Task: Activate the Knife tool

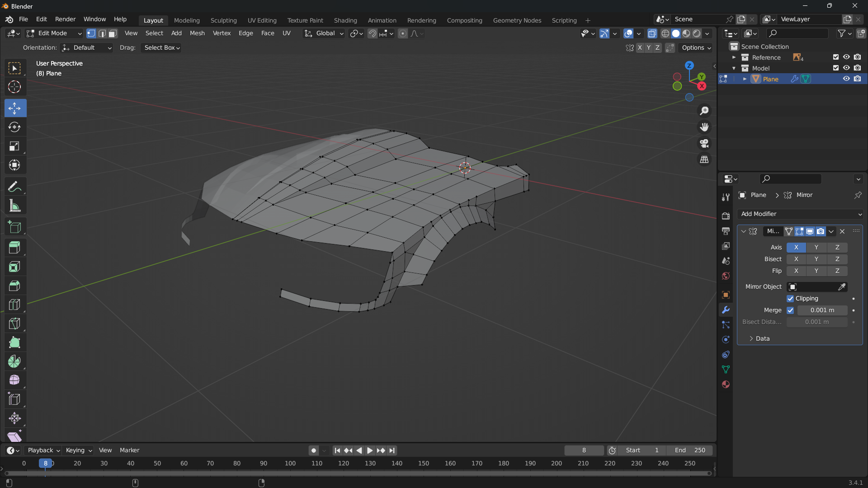Action: click(14, 324)
